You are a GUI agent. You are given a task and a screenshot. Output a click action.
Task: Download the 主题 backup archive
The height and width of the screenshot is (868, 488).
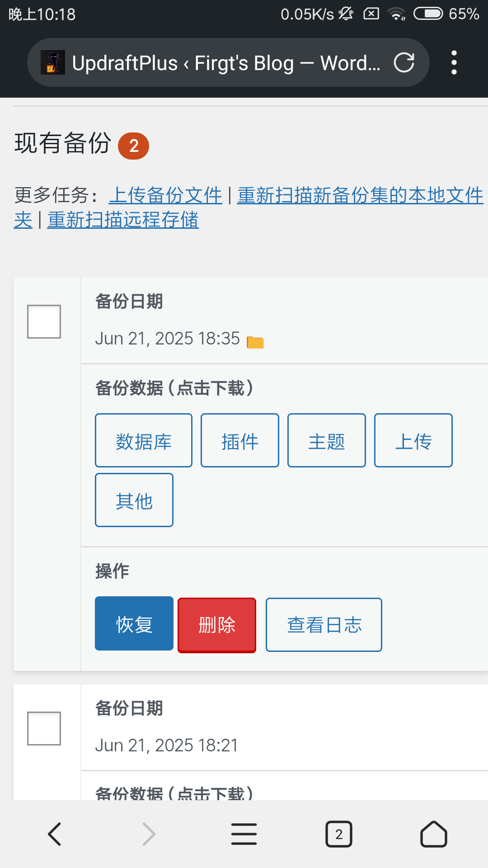pyautogui.click(x=327, y=440)
